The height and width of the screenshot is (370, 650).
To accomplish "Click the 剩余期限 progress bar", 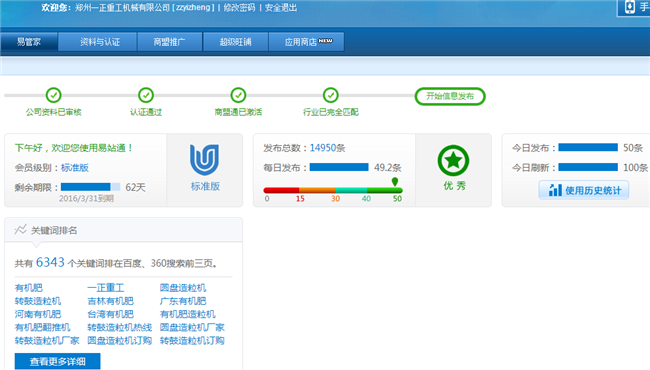I will pos(90,187).
